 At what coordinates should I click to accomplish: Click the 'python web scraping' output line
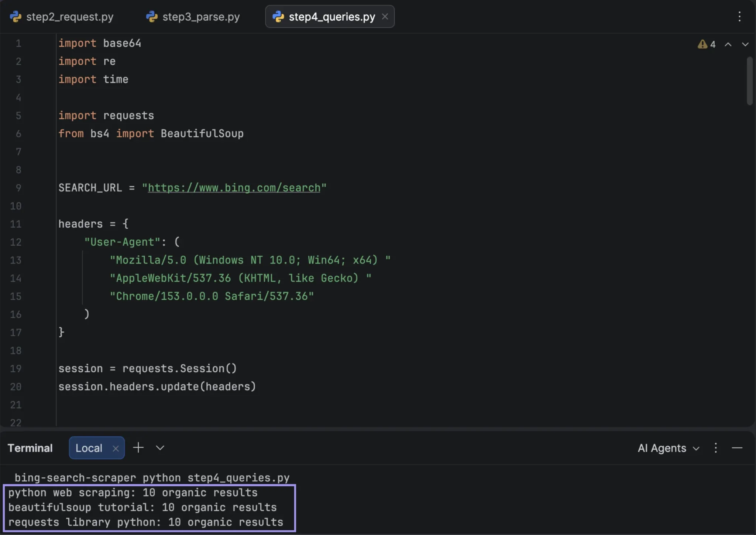click(133, 493)
